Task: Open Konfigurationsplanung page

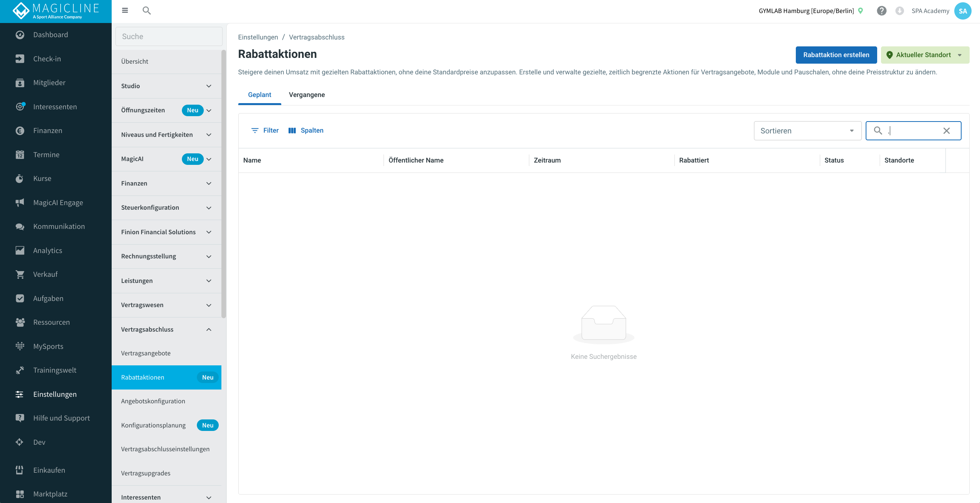Action: 167,425
